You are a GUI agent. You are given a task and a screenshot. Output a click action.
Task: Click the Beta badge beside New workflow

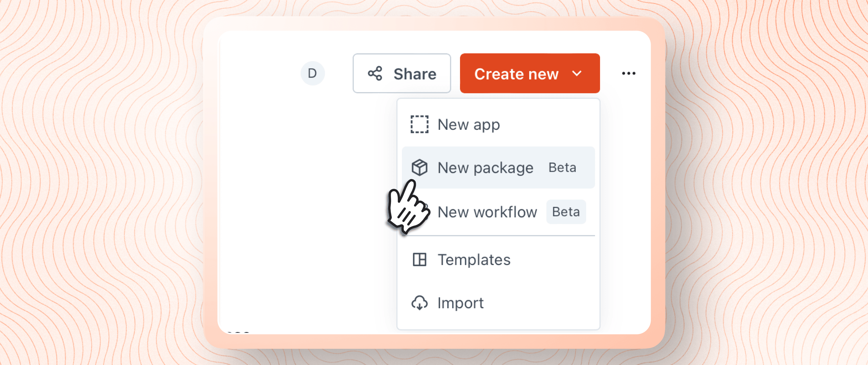[x=566, y=212]
